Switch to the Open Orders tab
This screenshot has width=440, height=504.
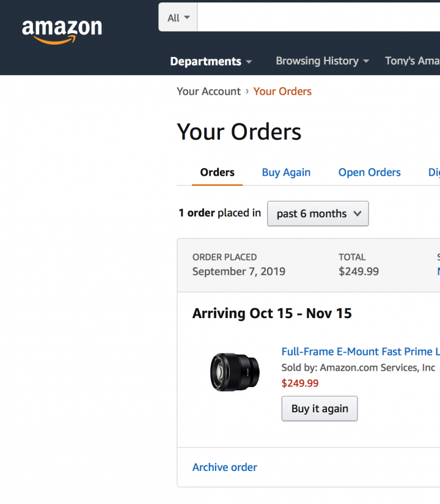coord(369,172)
